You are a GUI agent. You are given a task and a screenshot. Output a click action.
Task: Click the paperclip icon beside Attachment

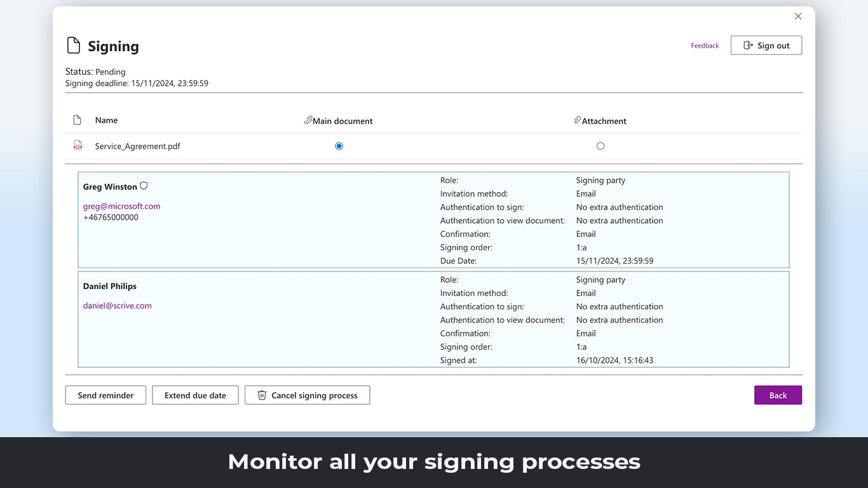click(x=577, y=120)
